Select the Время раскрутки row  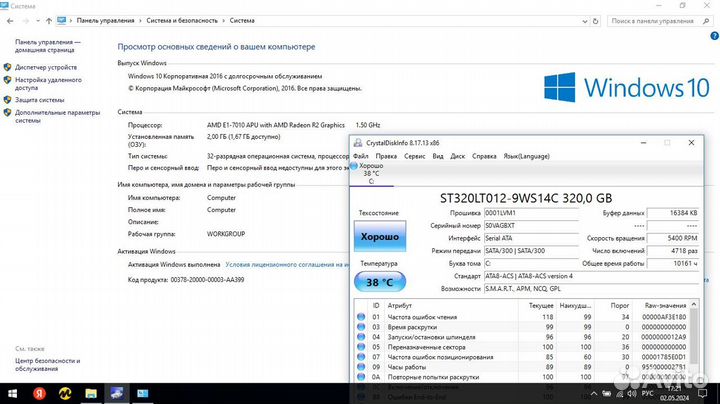522,327
